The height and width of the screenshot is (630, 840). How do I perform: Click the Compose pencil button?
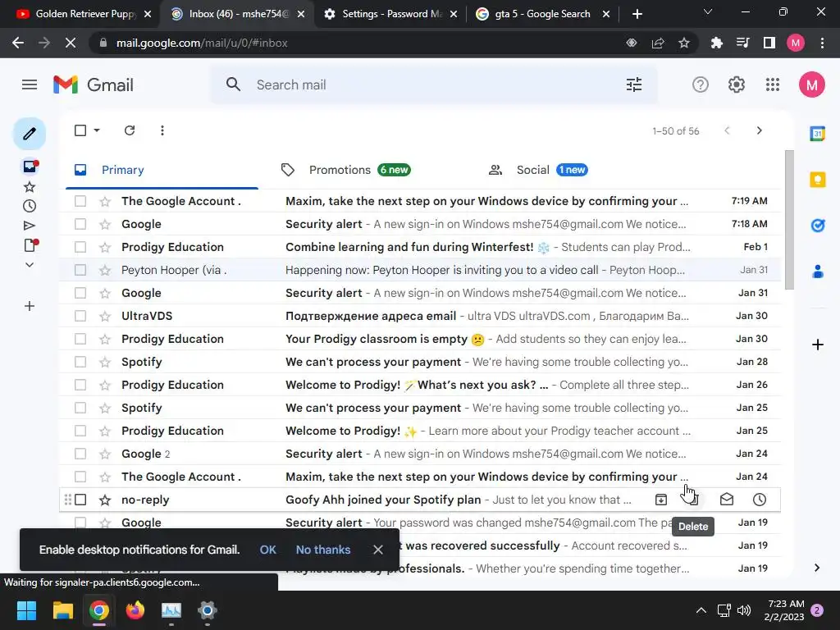[30, 134]
